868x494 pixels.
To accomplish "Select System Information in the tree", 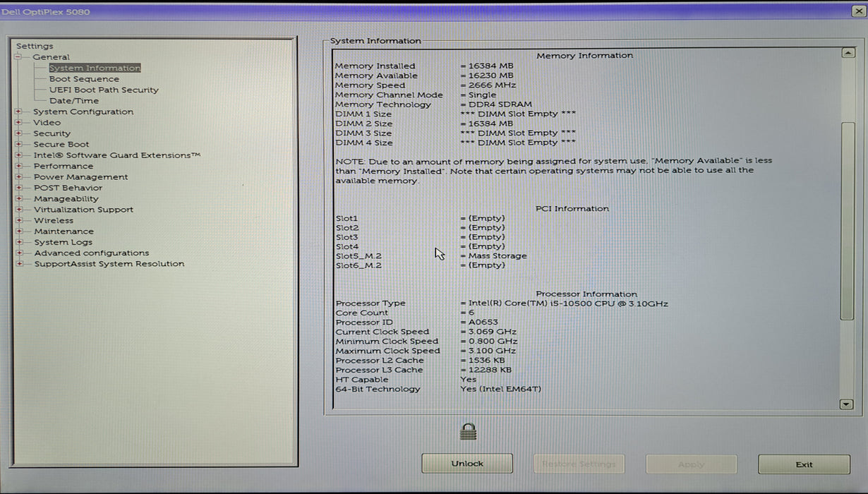I will [95, 68].
